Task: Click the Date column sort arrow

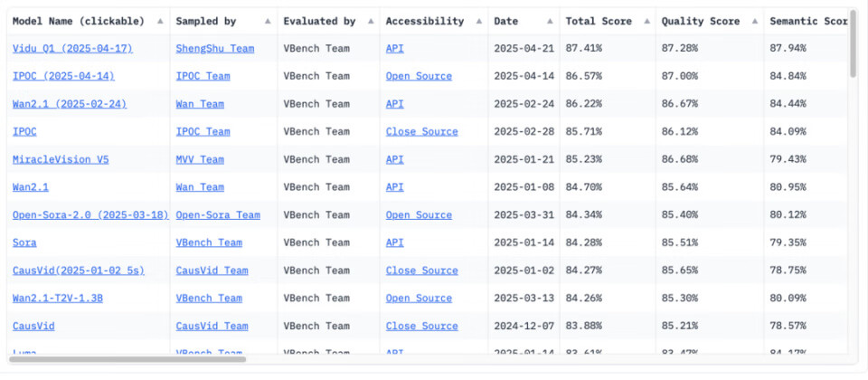Action: tap(550, 21)
